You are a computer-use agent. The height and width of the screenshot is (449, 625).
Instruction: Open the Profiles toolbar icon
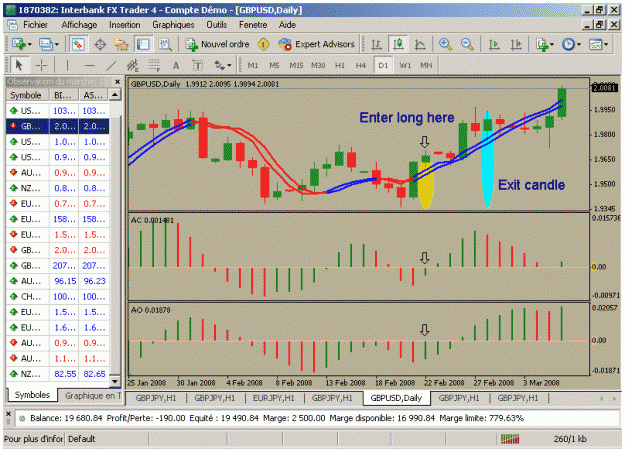(45, 44)
